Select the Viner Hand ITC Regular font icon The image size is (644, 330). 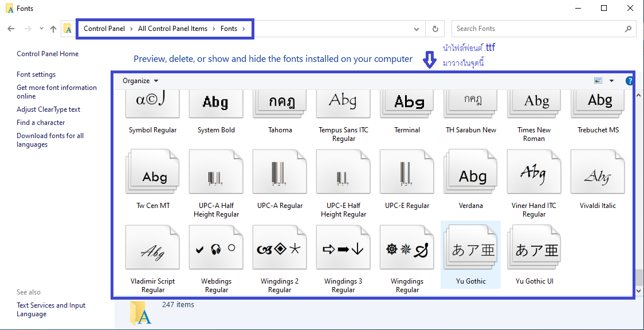tap(534, 171)
